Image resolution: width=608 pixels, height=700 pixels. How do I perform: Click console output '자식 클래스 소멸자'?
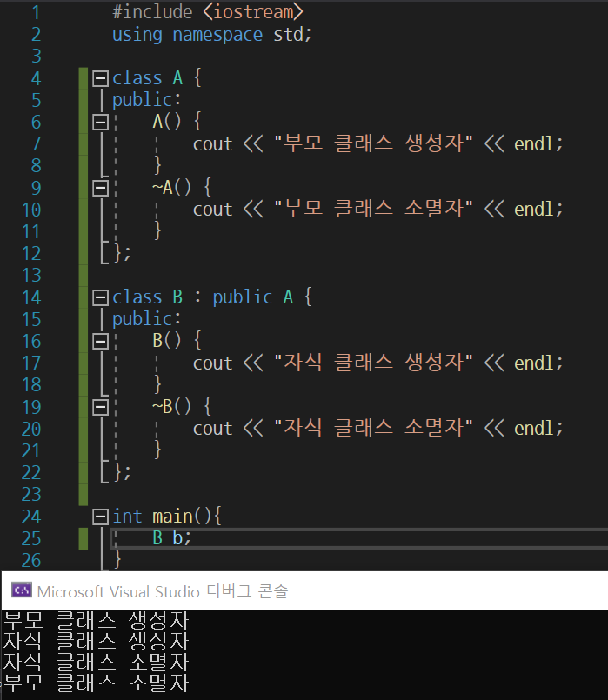(x=97, y=662)
